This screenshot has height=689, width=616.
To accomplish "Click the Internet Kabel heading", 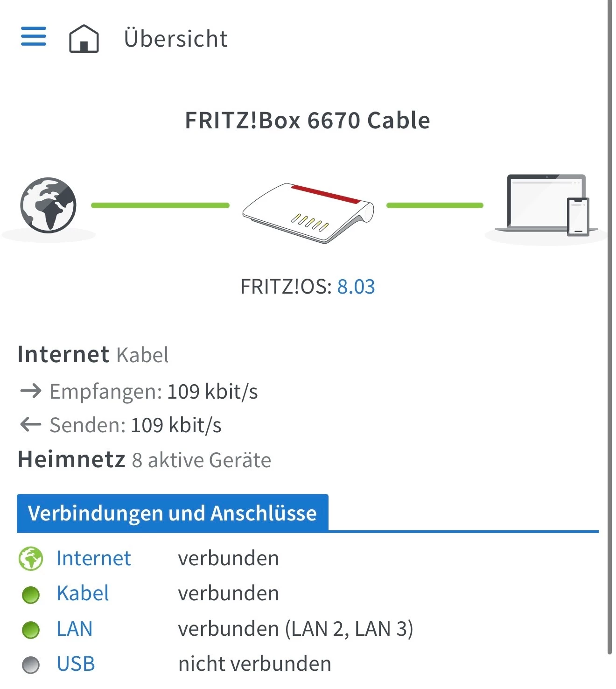I will coord(93,355).
